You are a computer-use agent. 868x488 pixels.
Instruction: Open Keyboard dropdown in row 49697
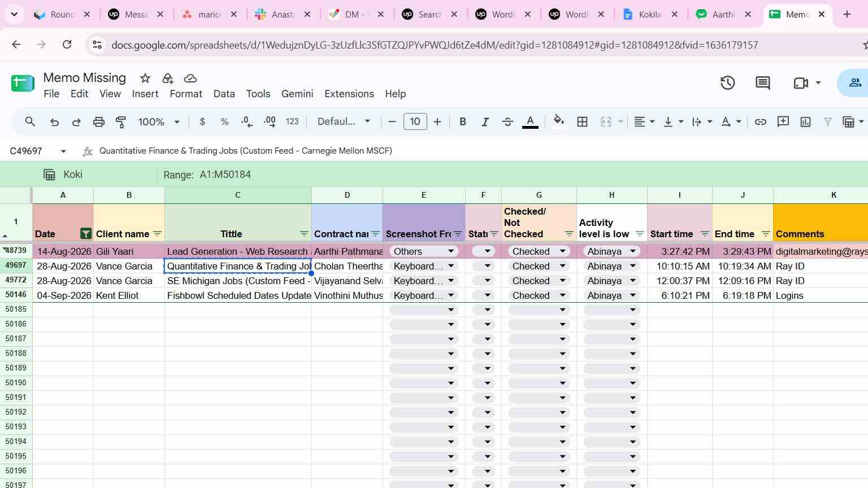point(423,266)
